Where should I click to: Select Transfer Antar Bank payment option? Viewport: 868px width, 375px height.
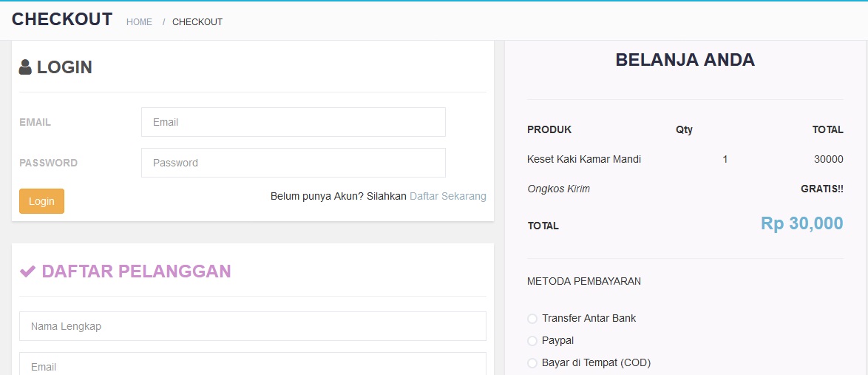(532, 319)
